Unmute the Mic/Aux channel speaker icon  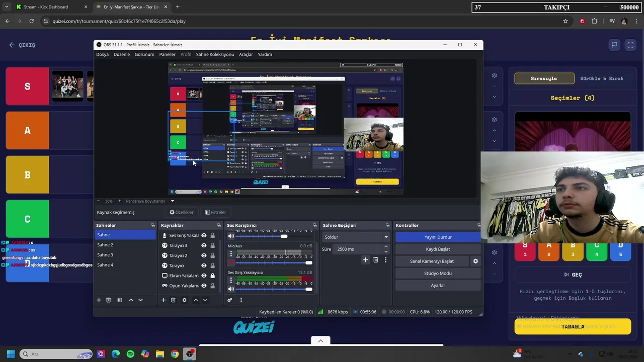[231, 262]
